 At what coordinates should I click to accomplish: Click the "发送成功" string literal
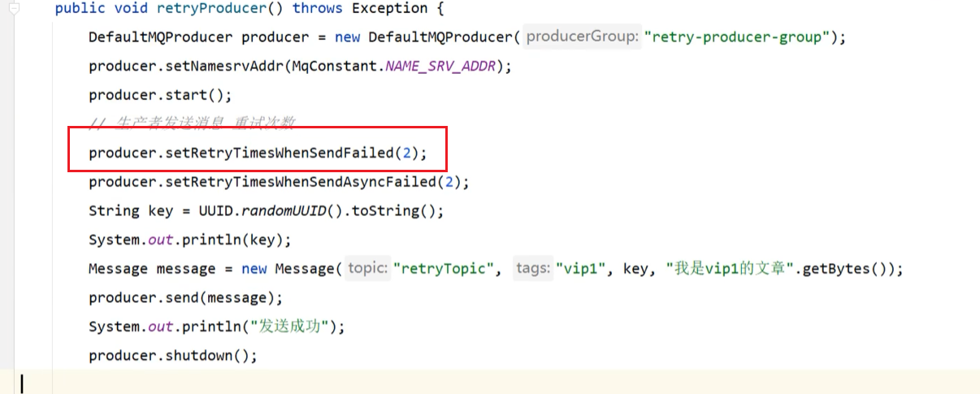click(x=292, y=327)
